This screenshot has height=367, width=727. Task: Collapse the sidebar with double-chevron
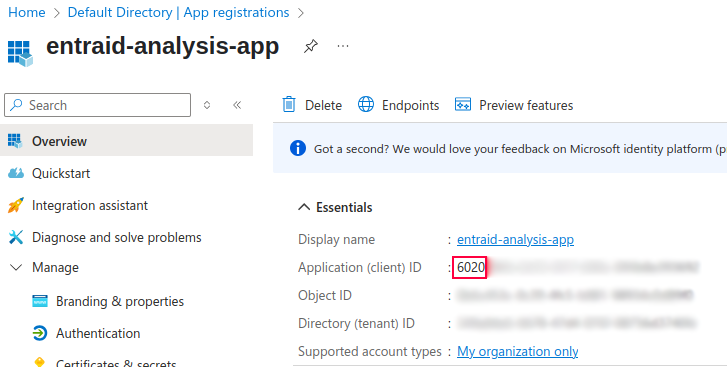point(237,105)
